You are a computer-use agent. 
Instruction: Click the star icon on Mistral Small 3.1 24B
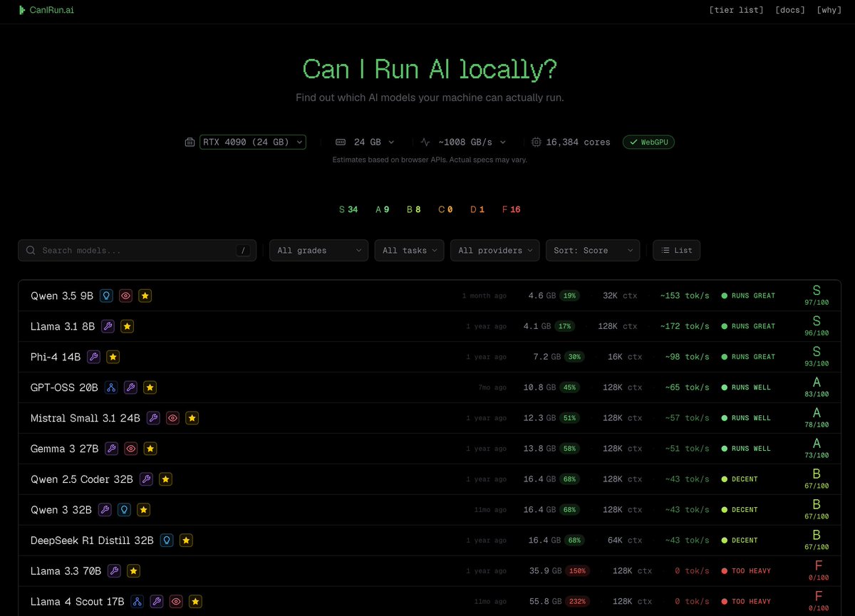[192, 418]
